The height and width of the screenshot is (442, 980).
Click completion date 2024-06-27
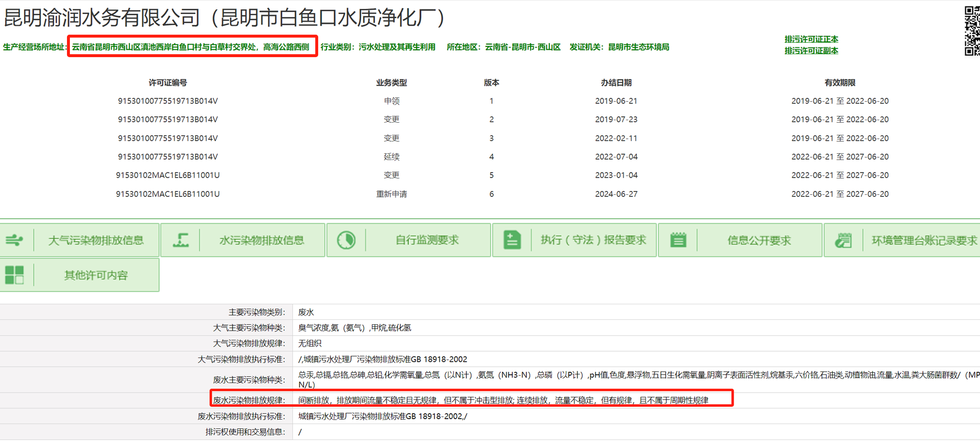(616, 194)
